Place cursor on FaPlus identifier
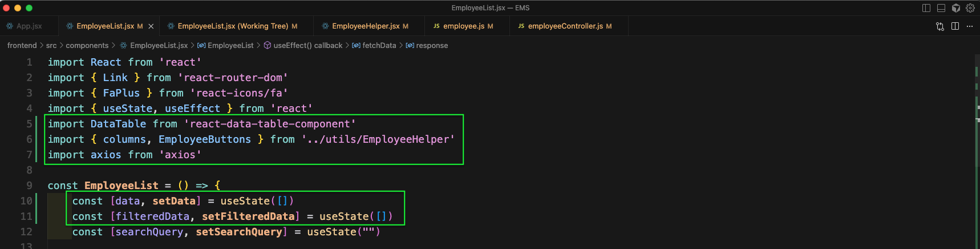The image size is (980, 249). point(122,93)
